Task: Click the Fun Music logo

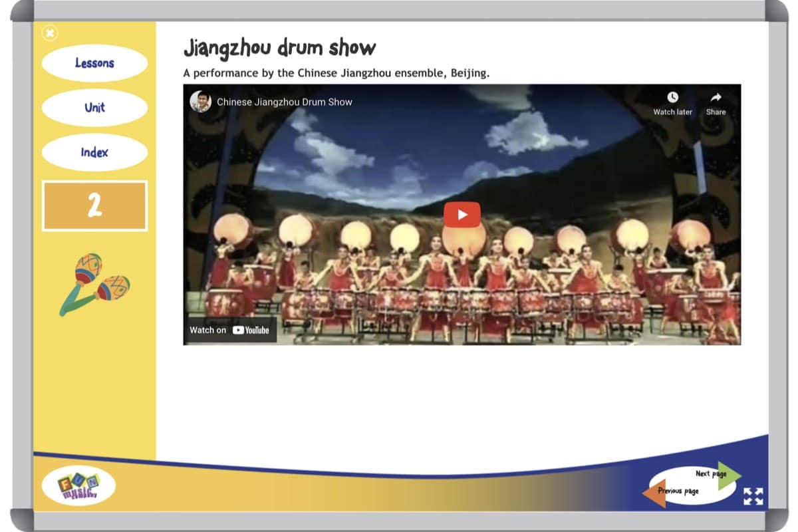Action: 78,486
